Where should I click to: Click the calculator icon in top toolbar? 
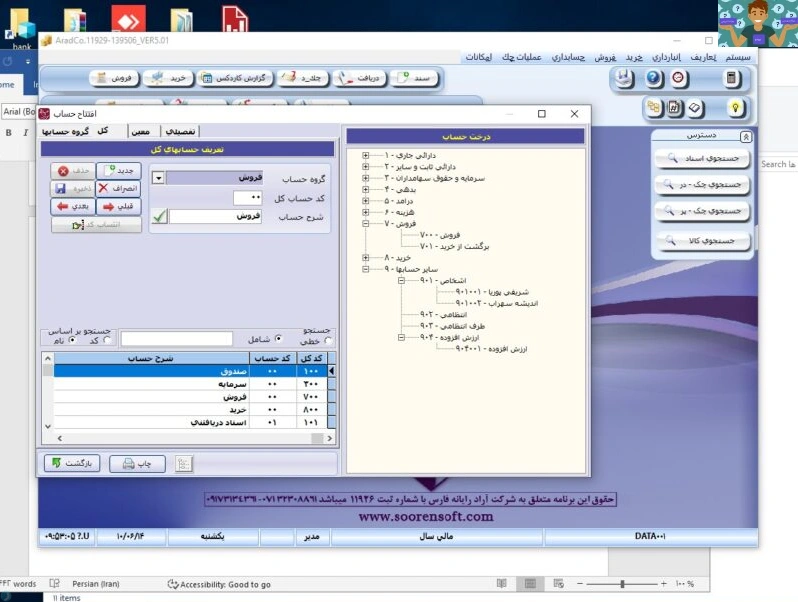[731, 78]
